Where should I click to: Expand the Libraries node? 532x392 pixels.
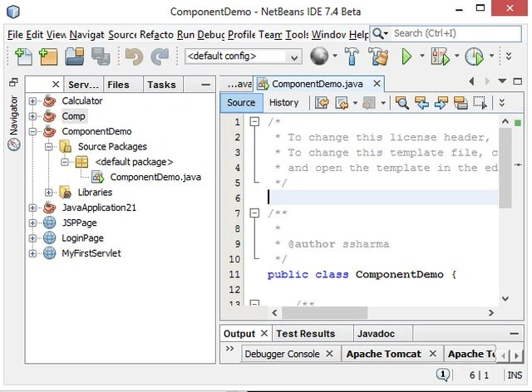tap(48, 193)
